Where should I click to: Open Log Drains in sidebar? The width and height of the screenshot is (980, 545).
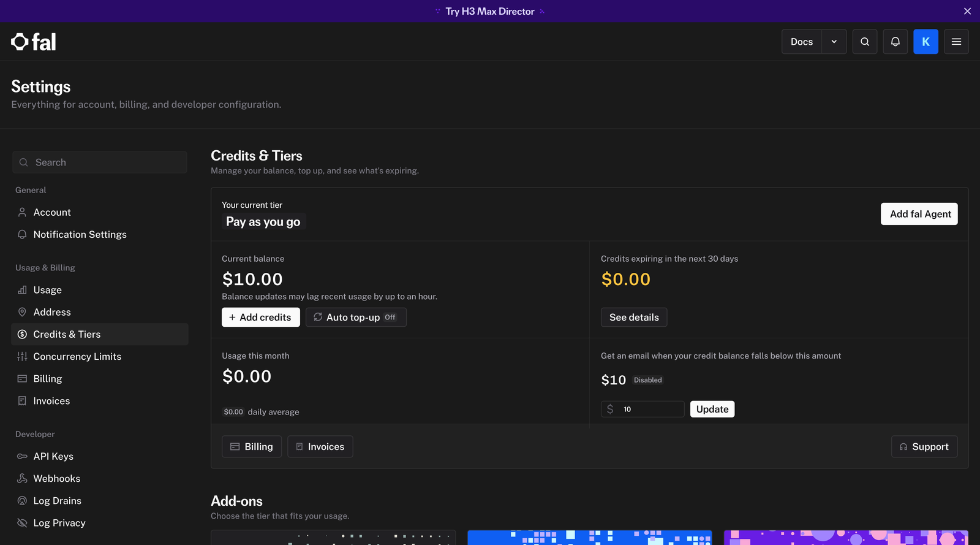(x=100, y=501)
